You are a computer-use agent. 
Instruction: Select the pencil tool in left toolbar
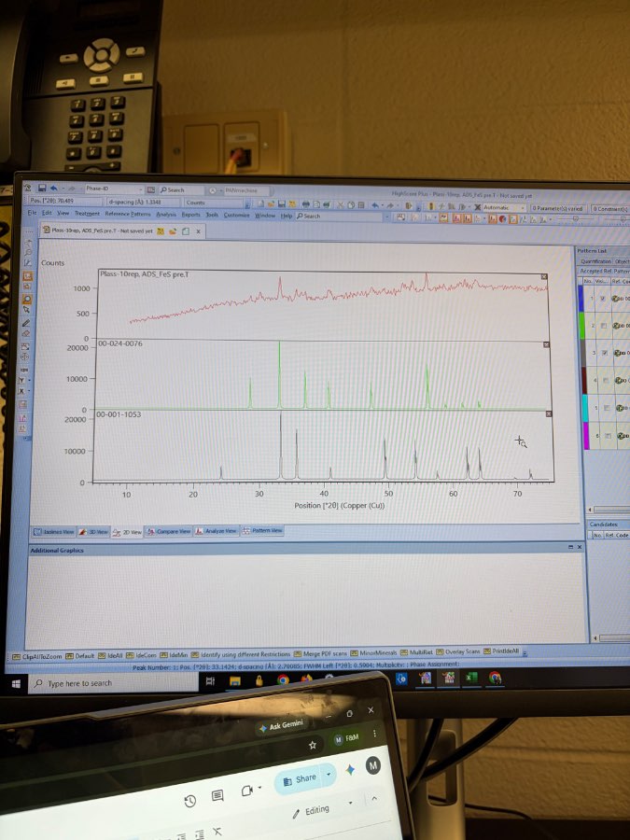pyautogui.click(x=26, y=323)
